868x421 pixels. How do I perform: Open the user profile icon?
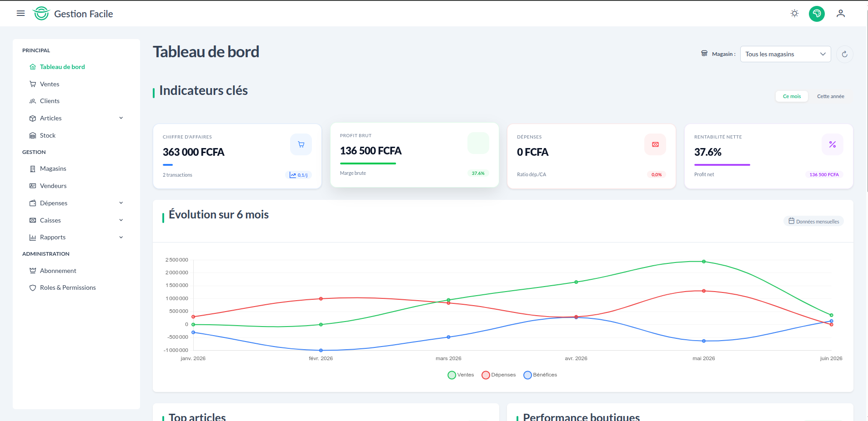click(x=841, y=14)
